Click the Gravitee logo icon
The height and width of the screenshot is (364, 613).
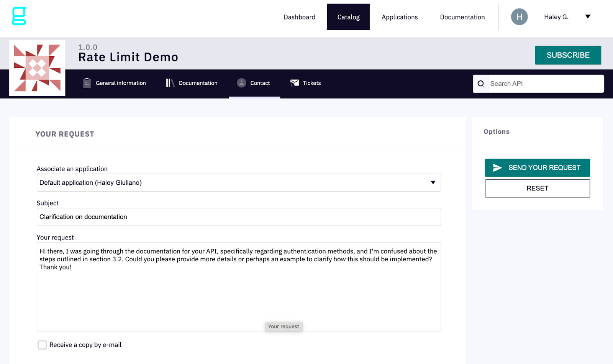point(19,16)
